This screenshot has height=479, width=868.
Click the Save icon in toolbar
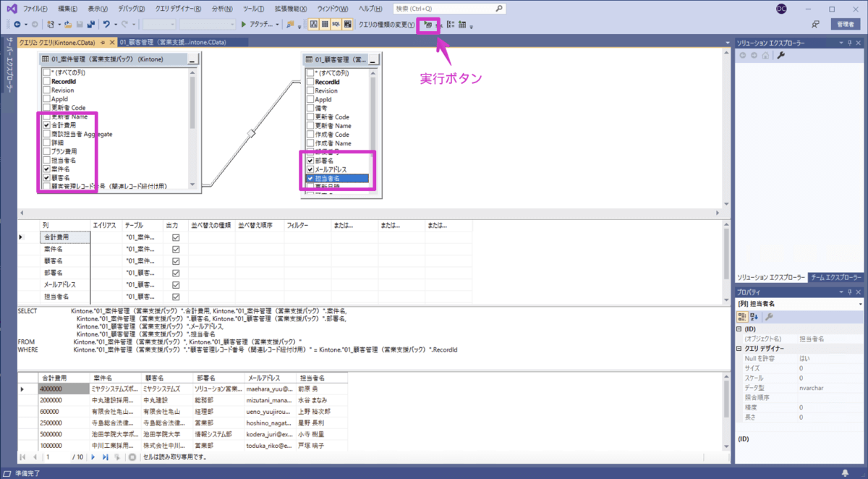[x=80, y=25]
